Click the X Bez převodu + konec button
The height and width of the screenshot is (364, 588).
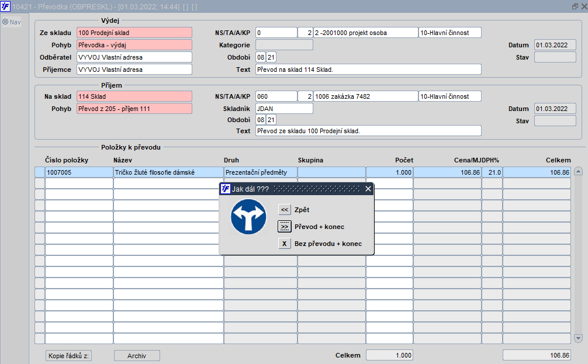click(285, 244)
